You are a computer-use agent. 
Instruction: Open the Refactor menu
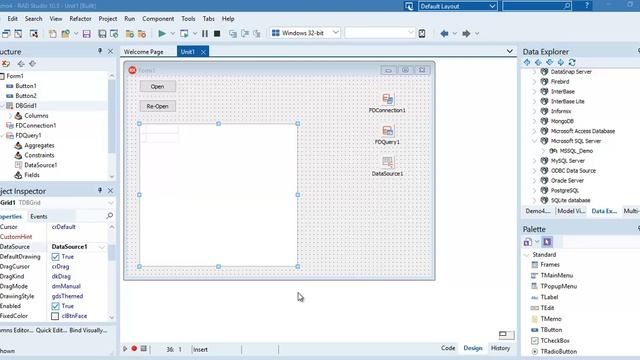(80, 19)
